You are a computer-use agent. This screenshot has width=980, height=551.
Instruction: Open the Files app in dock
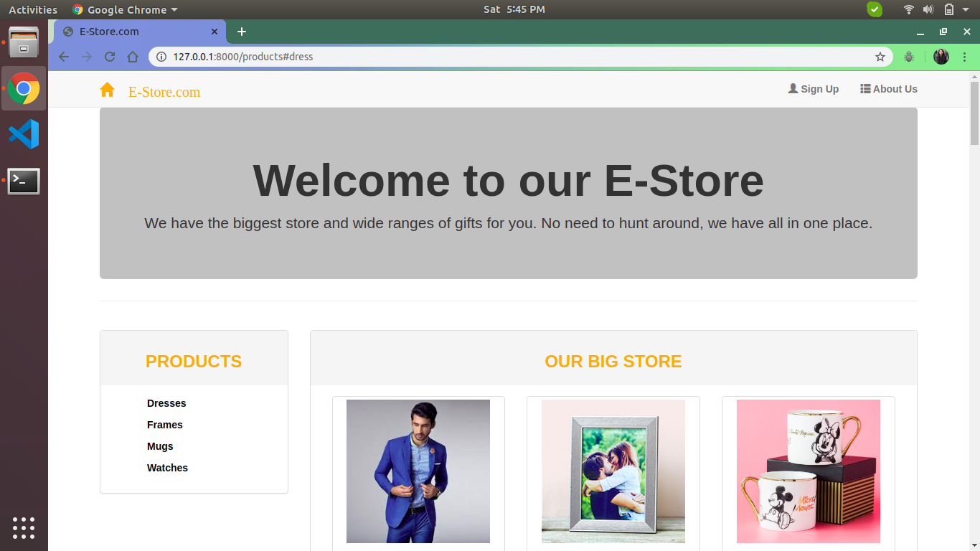click(24, 42)
